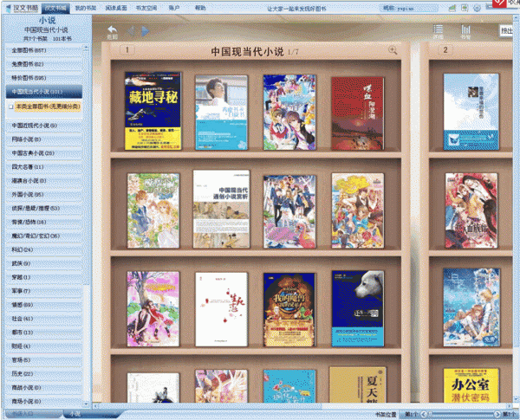The height and width of the screenshot is (420, 520).
Task: Click the horizontal scrollbar under the bookshelf
Action: (x=210, y=406)
